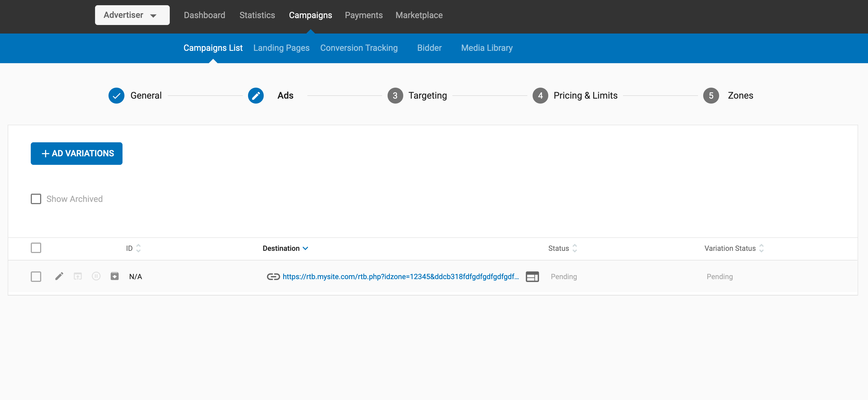Tick the select-all checkbox in the table header

(x=36, y=248)
